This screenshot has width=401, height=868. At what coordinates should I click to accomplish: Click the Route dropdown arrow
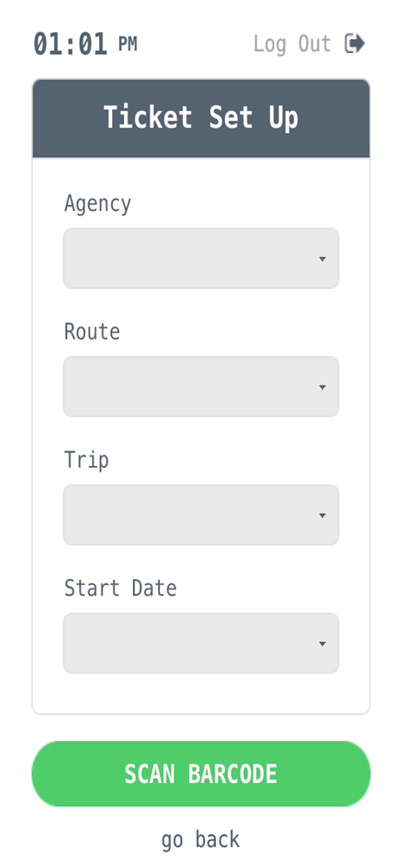pos(322,387)
